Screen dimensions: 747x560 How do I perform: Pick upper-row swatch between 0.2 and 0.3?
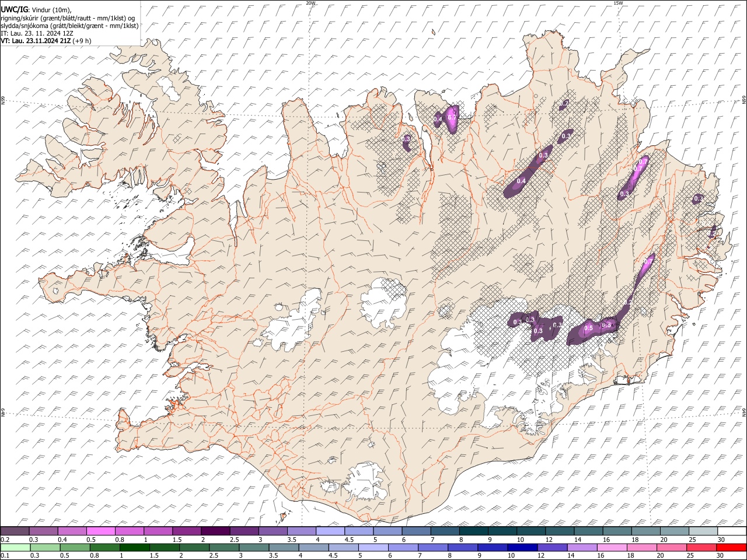click(x=15, y=531)
